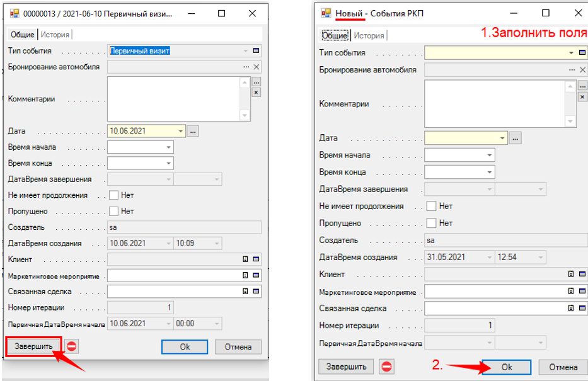Enable Пропущено checkbox in Первичный визит window
The width and height of the screenshot is (588, 381).
pyautogui.click(x=114, y=211)
